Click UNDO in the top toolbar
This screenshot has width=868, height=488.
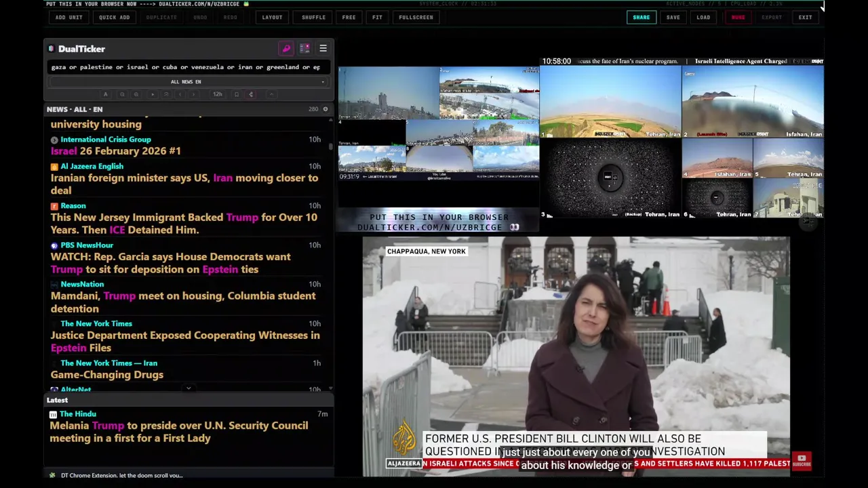(x=200, y=17)
